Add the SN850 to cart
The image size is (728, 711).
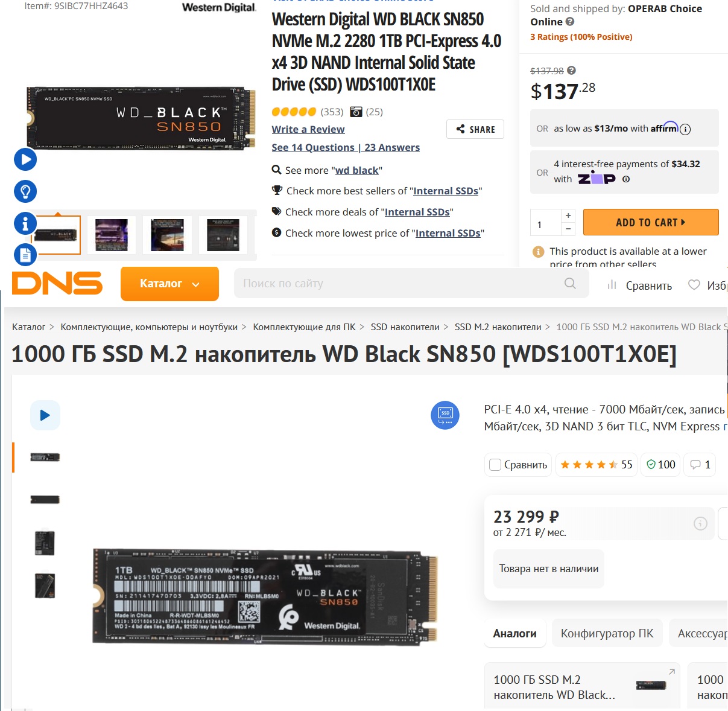[651, 222]
